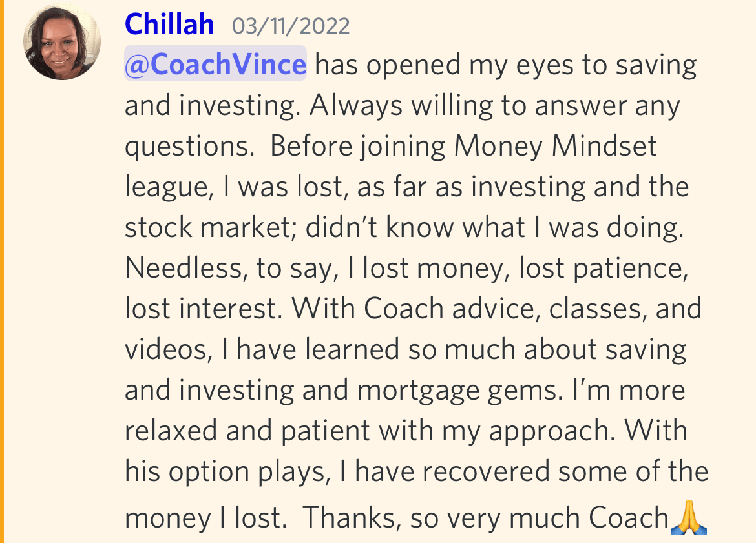Open Chillah's profile picture avatar
This screenshot has width=756, height=543.
62,41
